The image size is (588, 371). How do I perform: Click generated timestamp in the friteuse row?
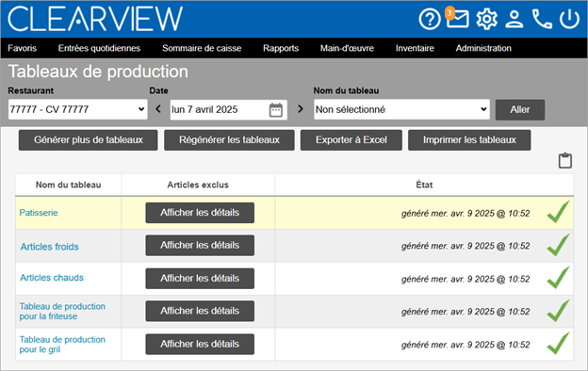[x=465, y=312]
